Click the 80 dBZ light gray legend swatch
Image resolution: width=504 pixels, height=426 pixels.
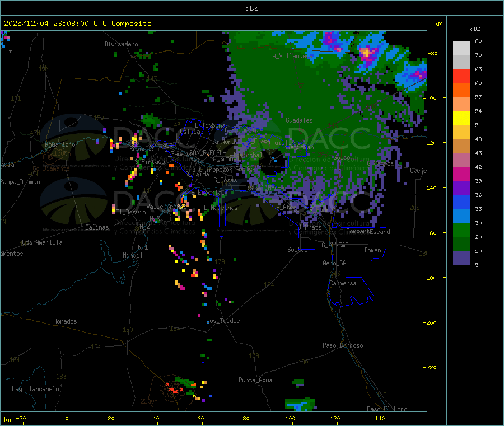[461, 48]
